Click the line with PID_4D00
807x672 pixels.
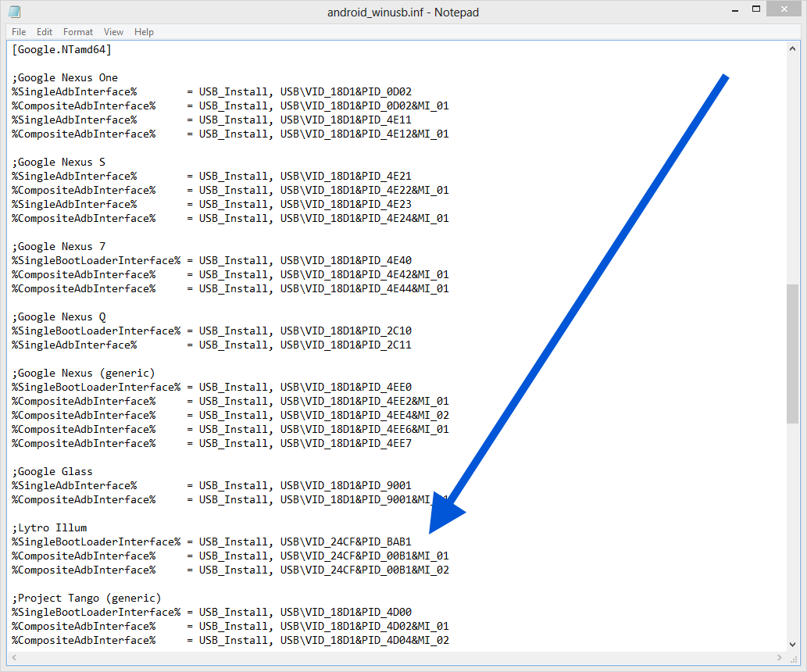[212, 613]
